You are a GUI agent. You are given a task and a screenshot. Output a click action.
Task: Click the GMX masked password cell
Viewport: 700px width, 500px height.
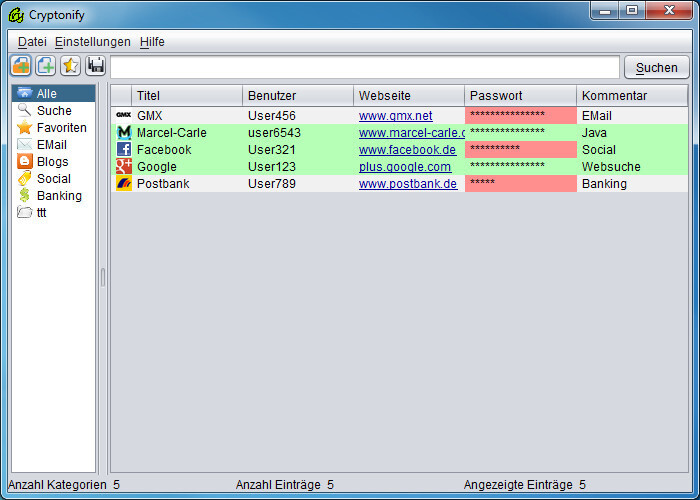pos(520,116)
